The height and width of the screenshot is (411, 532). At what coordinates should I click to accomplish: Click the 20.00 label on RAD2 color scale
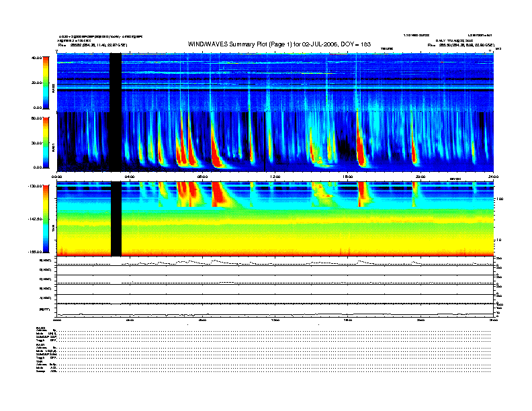pyautogui.click(x=36, y=83)
